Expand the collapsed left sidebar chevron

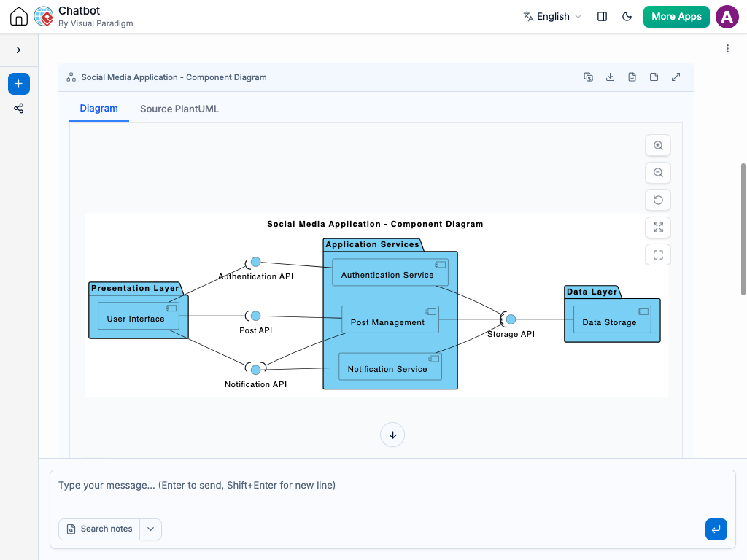click(18, 50)
